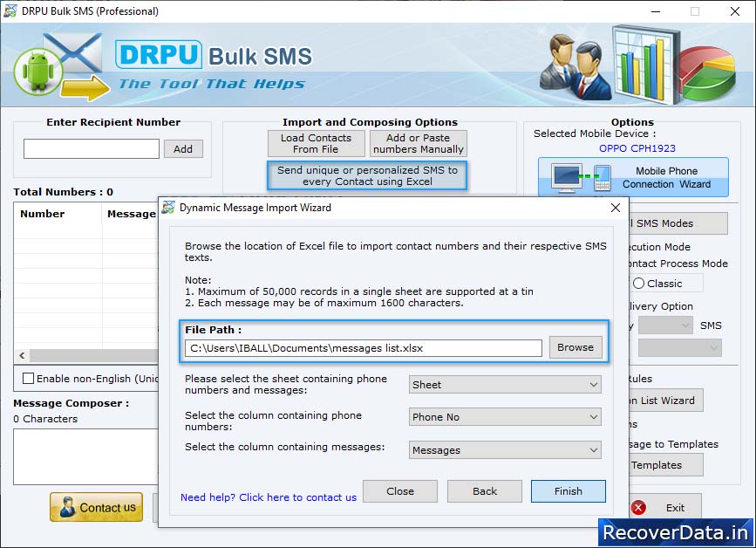Click the Contact us person icon
The image size is (756, 548).
pyautogui.click(x=67, y=508)
